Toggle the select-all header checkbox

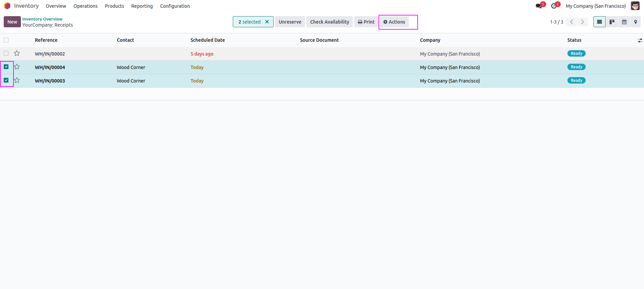(x=6, y=40)
